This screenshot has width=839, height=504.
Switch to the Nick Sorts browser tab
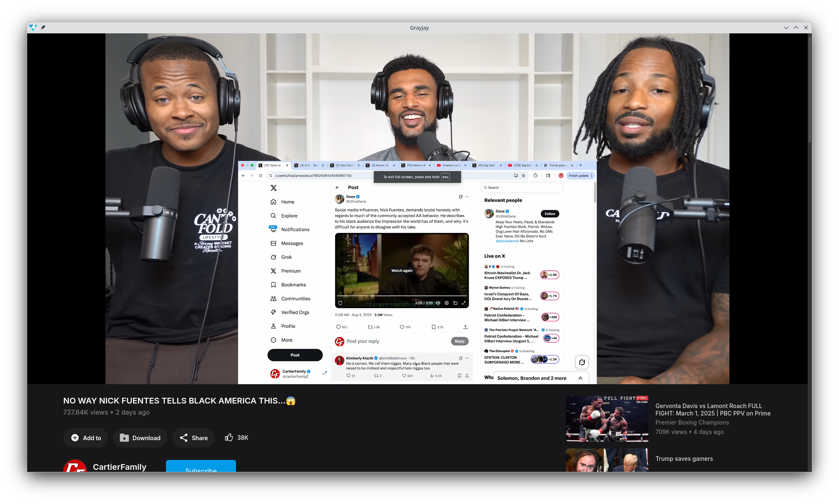pos(344,166)
